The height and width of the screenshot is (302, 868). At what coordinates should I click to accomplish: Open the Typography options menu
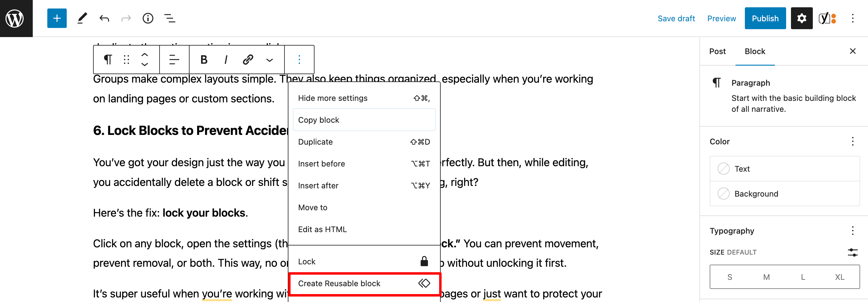852,231
